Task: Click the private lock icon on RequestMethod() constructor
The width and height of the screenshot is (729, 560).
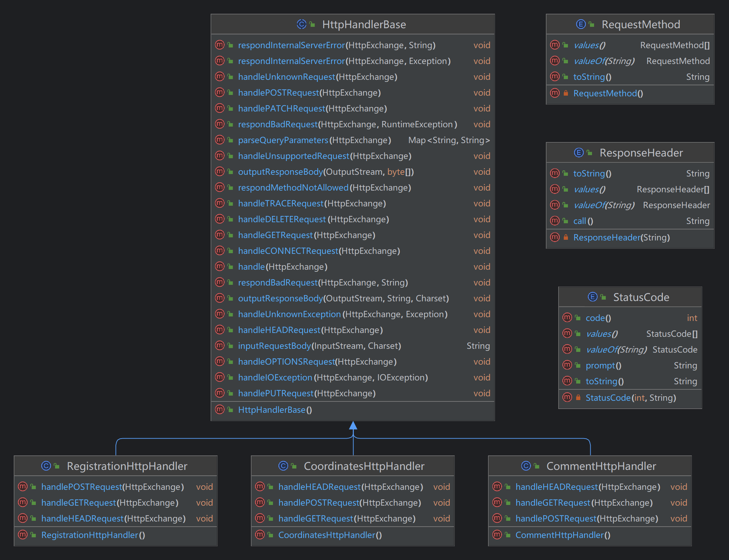Action: tap(566, 93)
